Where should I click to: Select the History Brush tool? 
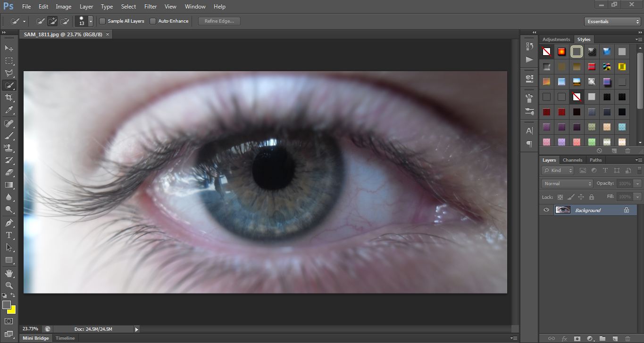[x=9, y=160]
